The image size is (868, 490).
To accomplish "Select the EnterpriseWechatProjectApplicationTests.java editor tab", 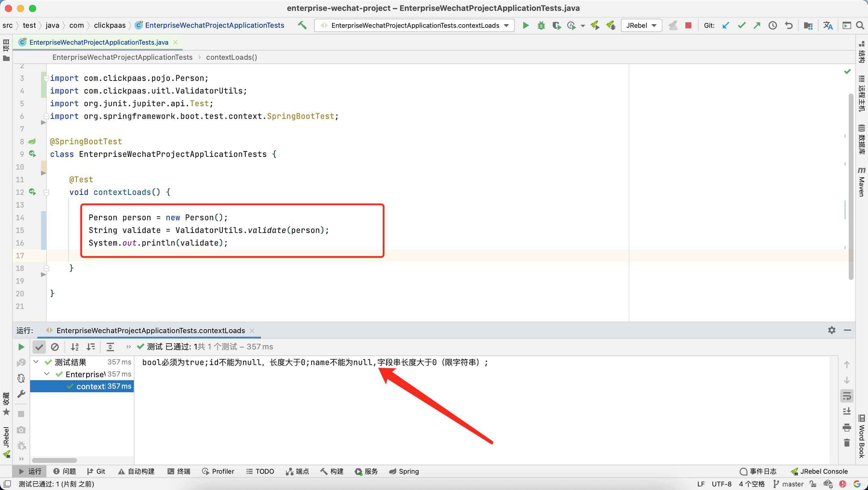I will coord(98,42).
